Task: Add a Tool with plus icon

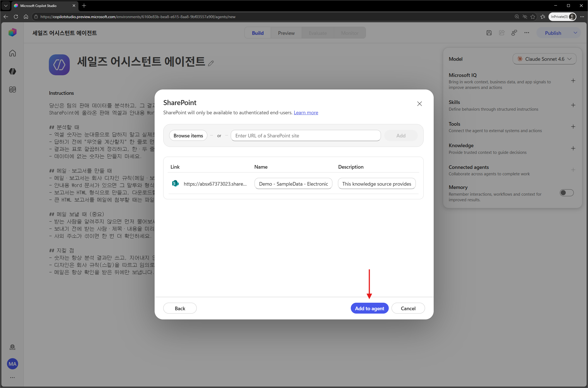Action: [573, 127]
